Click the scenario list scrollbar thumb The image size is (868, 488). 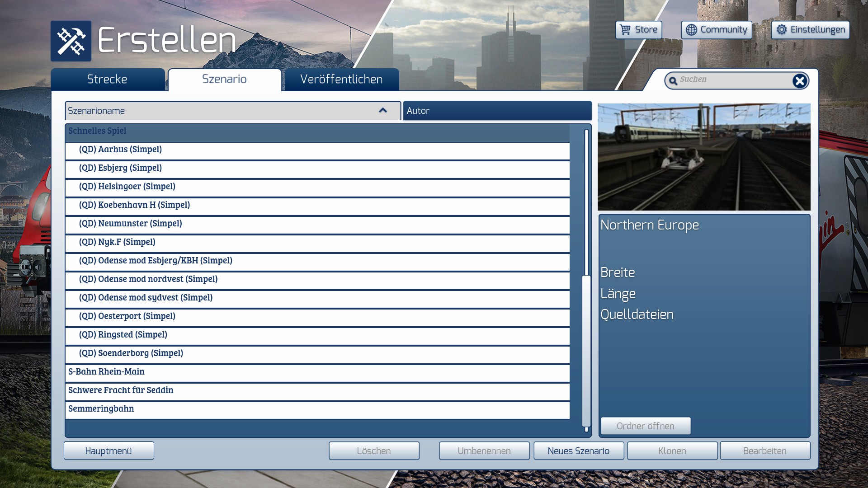click(586, 350)
